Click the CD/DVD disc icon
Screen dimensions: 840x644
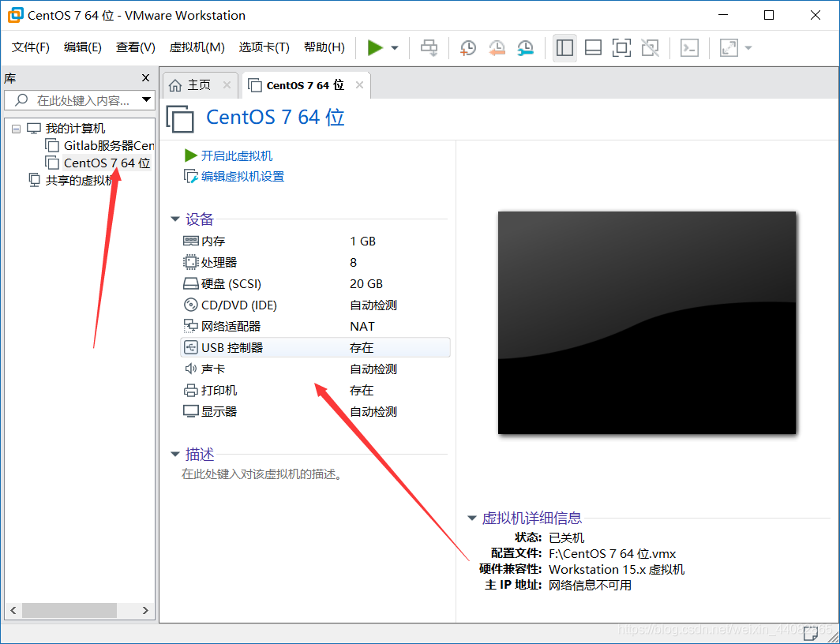(191, 305)
